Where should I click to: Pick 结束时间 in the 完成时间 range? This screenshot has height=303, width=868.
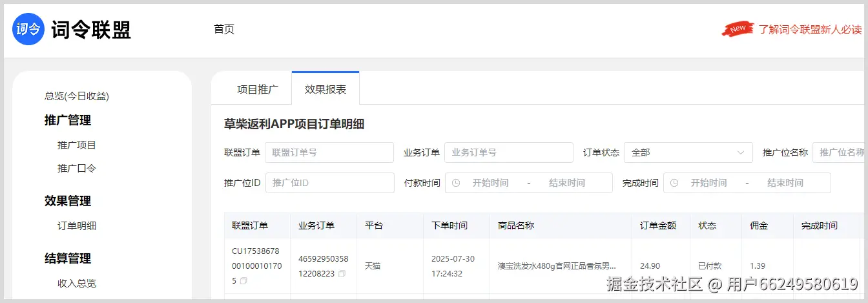785,183
